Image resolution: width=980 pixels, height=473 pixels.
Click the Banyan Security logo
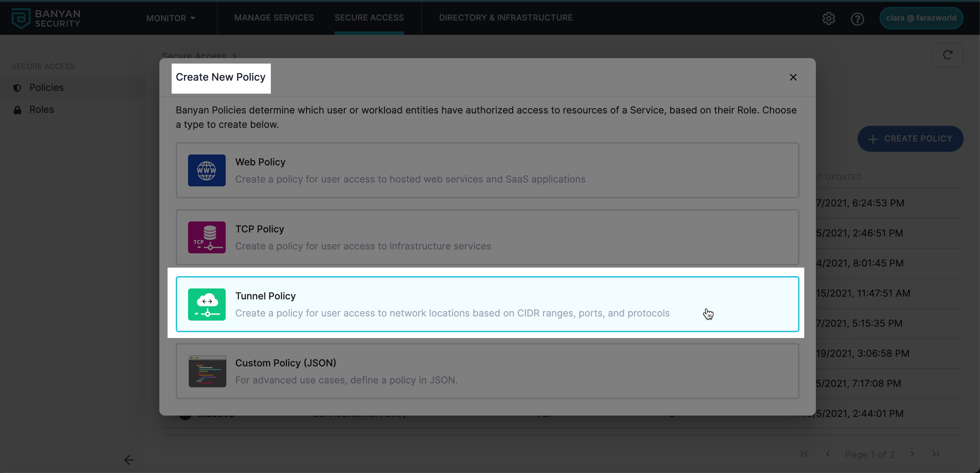click(46, 18)
